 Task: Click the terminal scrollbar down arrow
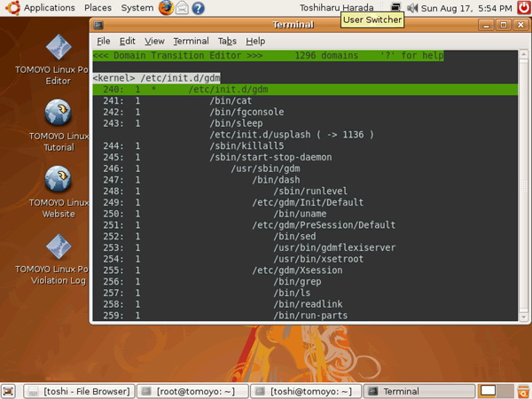click(x=523, y=317)
